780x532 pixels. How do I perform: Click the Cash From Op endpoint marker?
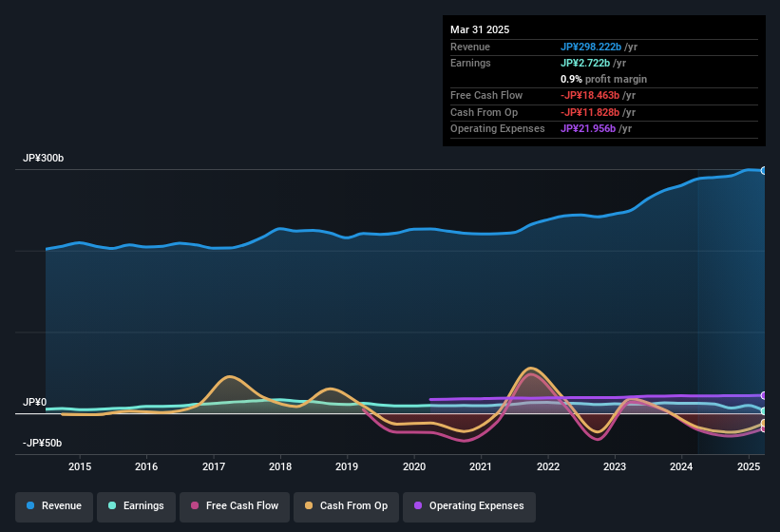[x=764, y=423]
